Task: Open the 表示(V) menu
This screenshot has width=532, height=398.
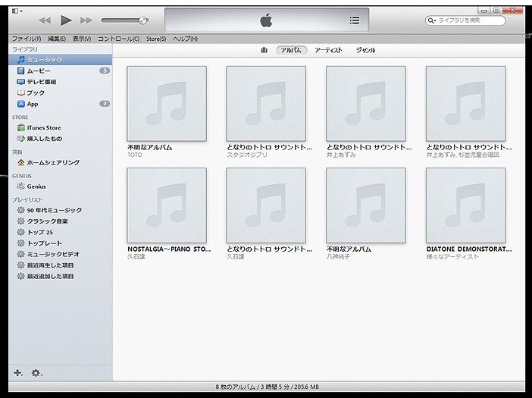Action: (x=82, y=39)
